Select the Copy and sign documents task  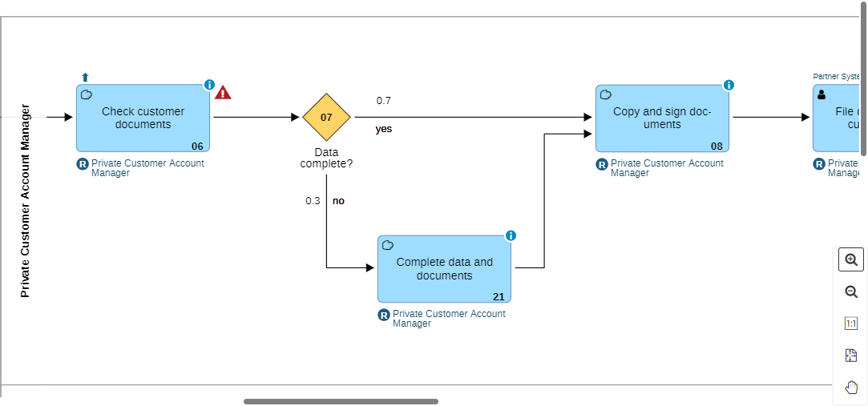(662, 118)
